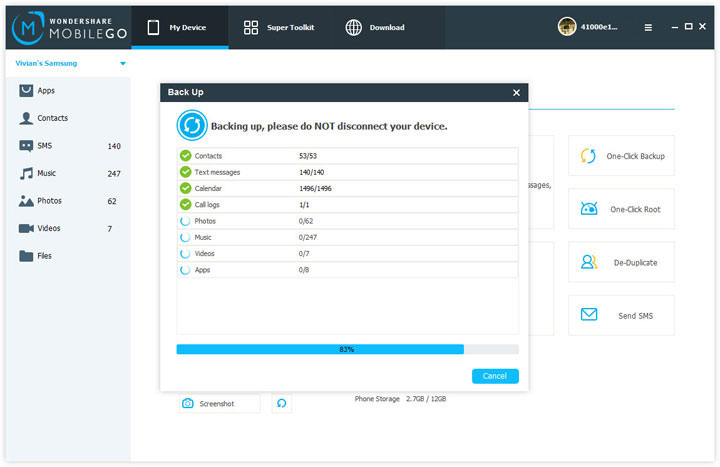Open Videos in the sidebar

tap(68, 229)
